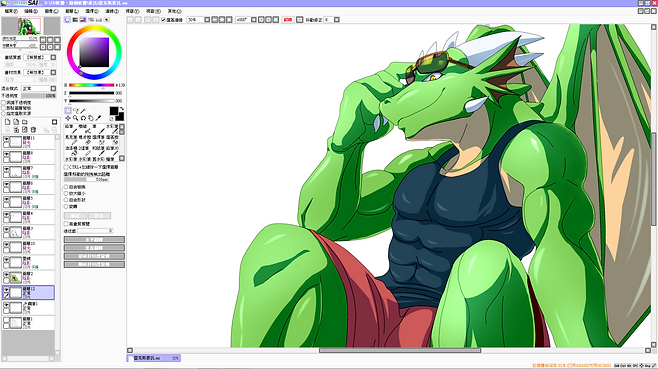Click the horizontal flip button

click(94, 240)
